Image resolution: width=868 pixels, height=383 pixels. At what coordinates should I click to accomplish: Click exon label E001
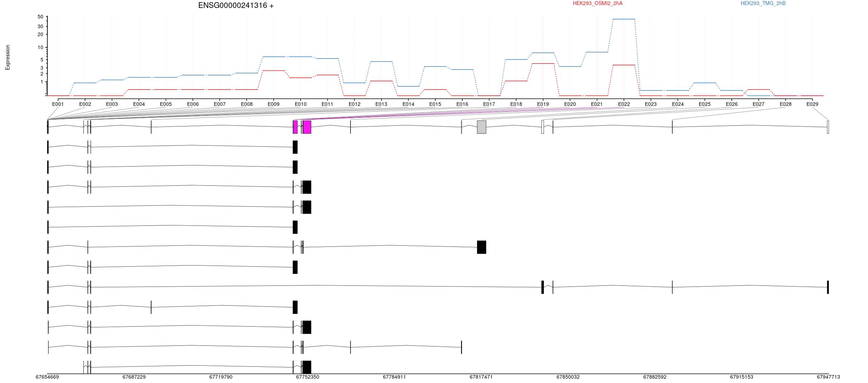[x=58, y=104]
